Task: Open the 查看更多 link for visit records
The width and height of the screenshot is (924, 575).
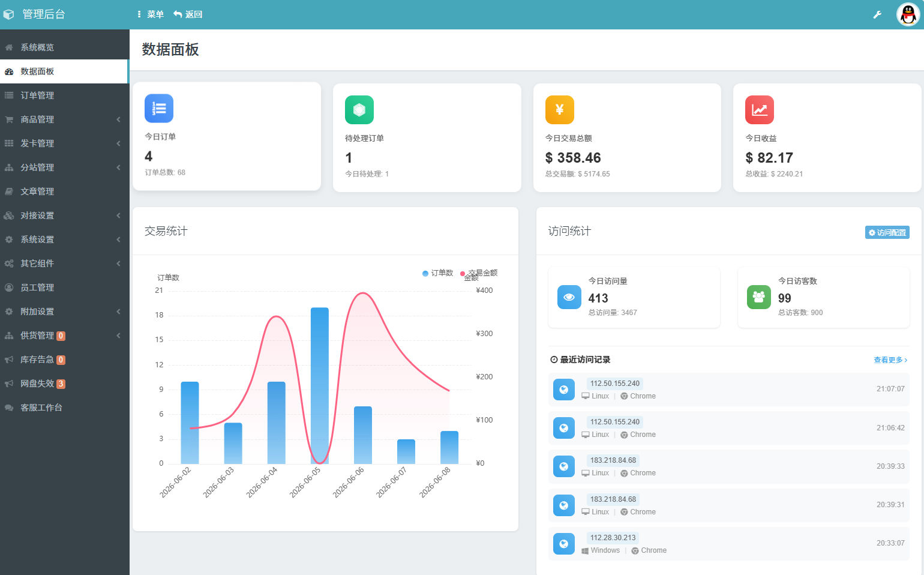Action: coord(890,360)
